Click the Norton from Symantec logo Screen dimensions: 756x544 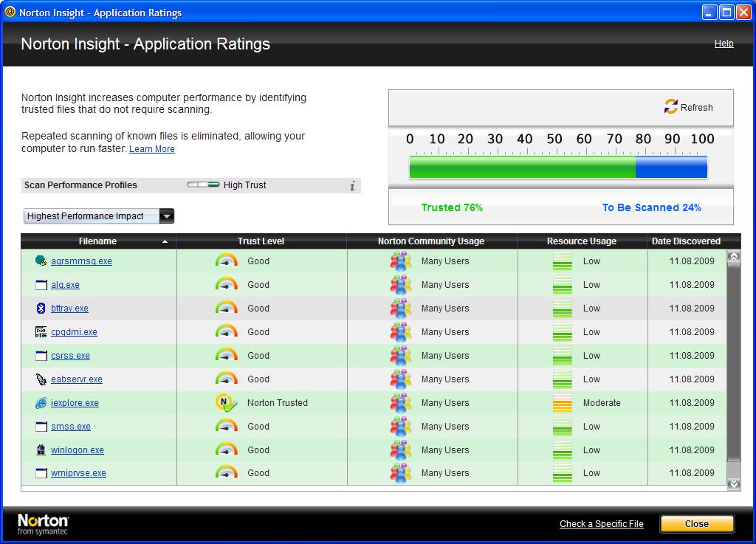[x=43, y=524]
